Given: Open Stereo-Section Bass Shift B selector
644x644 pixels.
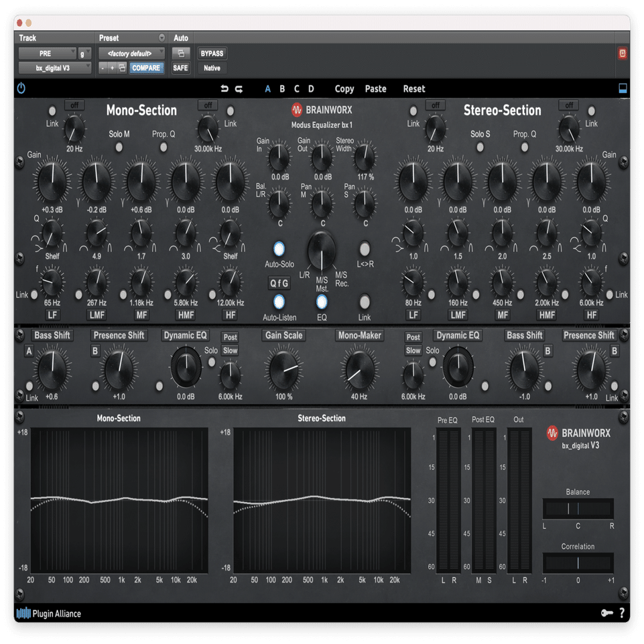Looking at the screenshot, I should click(x=548, y=351).
